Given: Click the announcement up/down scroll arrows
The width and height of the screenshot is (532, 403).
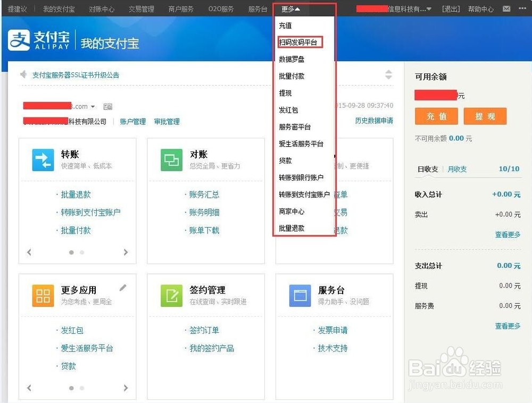Looking at the screenshot, I should [x=388, y=74].
